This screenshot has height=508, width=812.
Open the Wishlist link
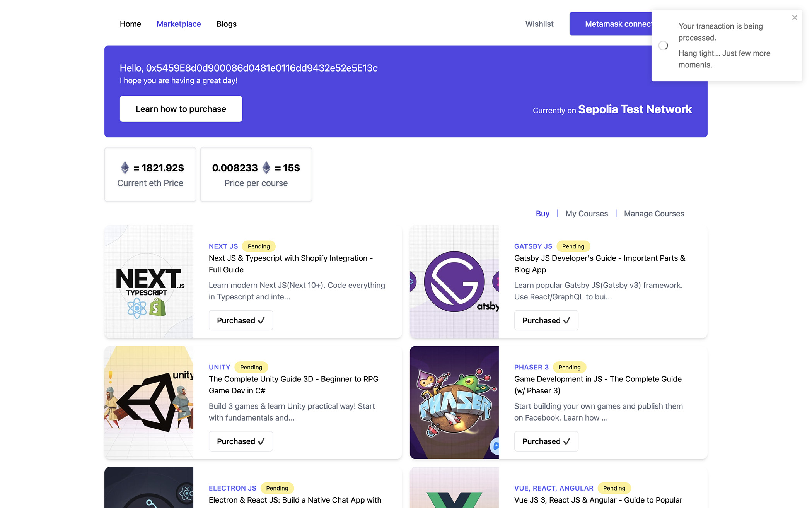[539, 24]
